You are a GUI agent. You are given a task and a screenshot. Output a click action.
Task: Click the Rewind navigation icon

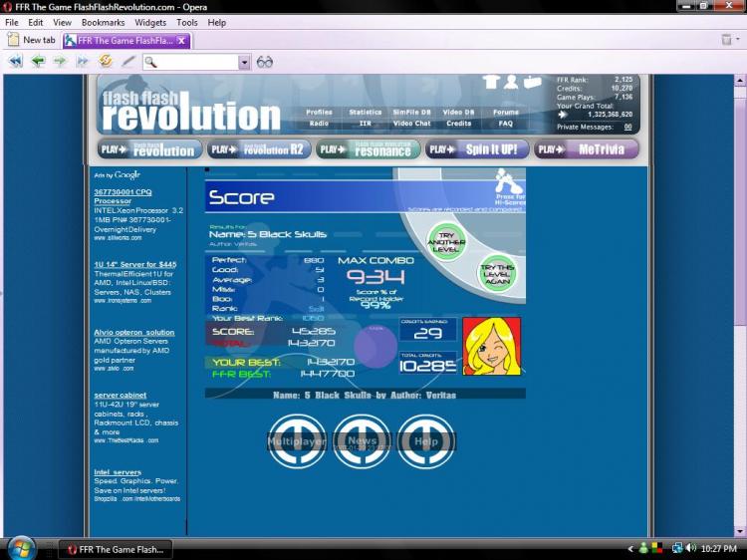(15, 62)
